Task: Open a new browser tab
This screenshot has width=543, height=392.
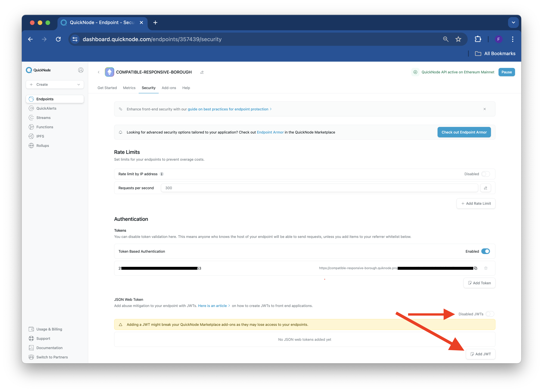Action: (x=155, y=23)
